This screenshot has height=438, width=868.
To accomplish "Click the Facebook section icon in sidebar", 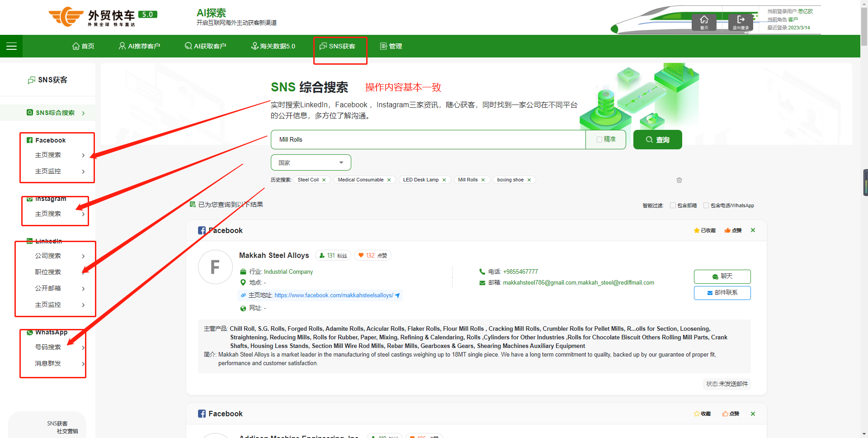I will pos(29,140).
